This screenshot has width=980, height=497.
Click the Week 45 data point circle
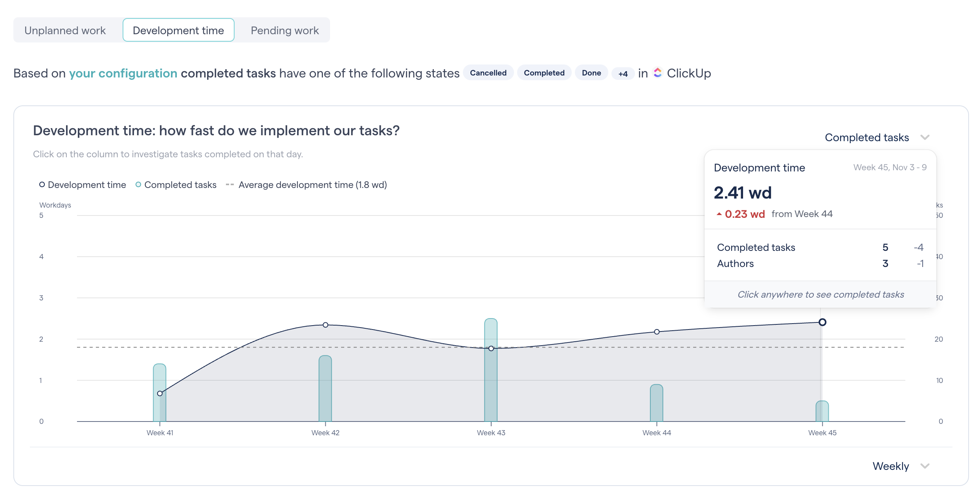[x=822, y=322]
